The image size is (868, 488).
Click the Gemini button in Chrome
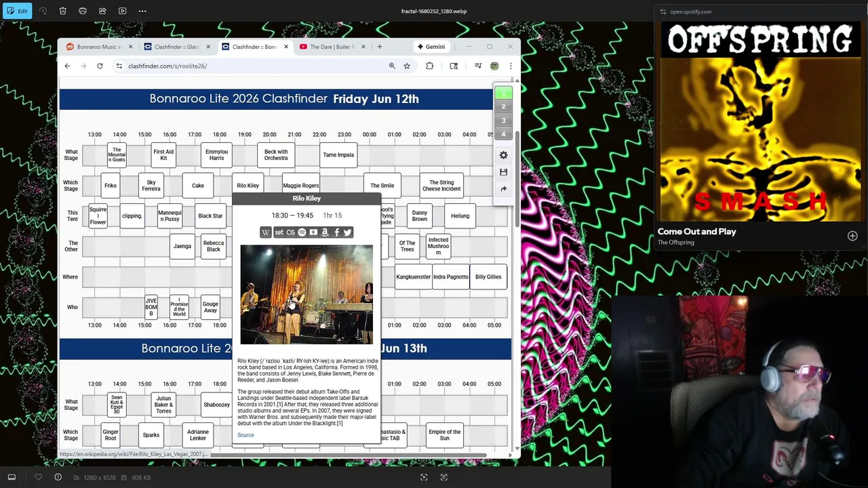coord(431,47)
